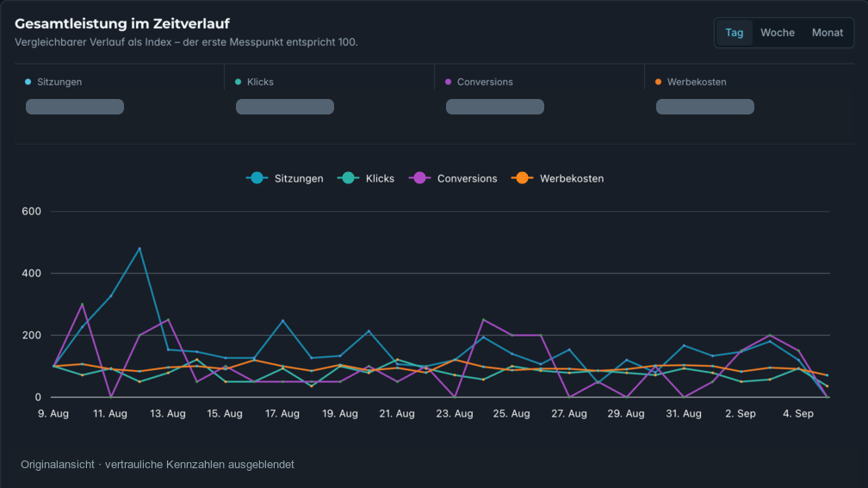Click the '27. Aug' x-axis label
868x488 pixels.
click(x=569, y=413)
